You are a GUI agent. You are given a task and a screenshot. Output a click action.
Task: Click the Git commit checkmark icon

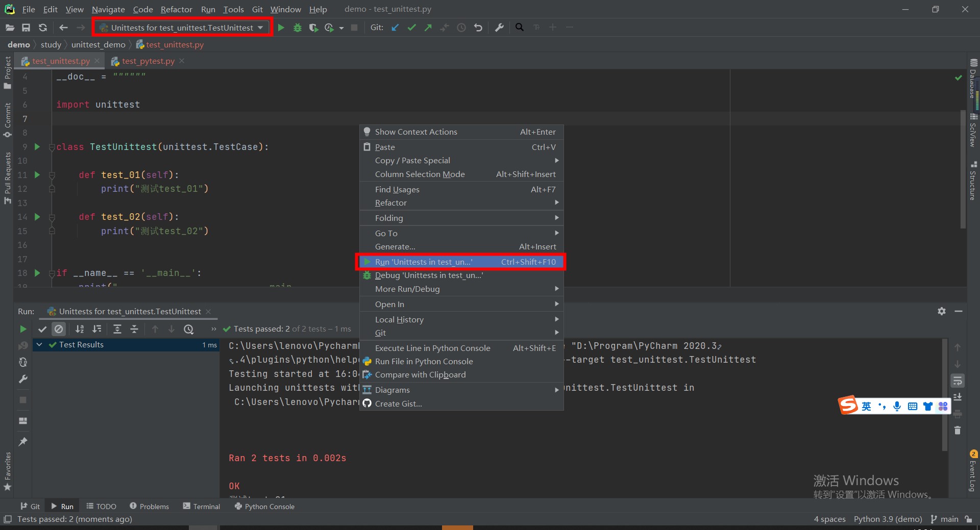pos(411,28)
